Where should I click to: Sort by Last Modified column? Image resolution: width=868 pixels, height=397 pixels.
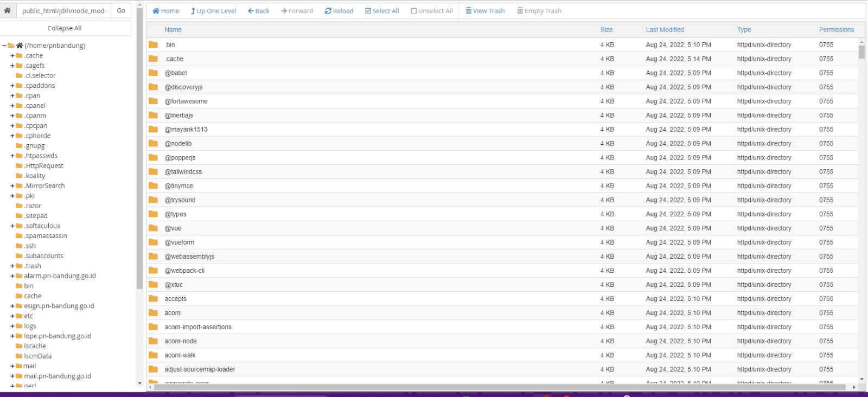[665, 30]
